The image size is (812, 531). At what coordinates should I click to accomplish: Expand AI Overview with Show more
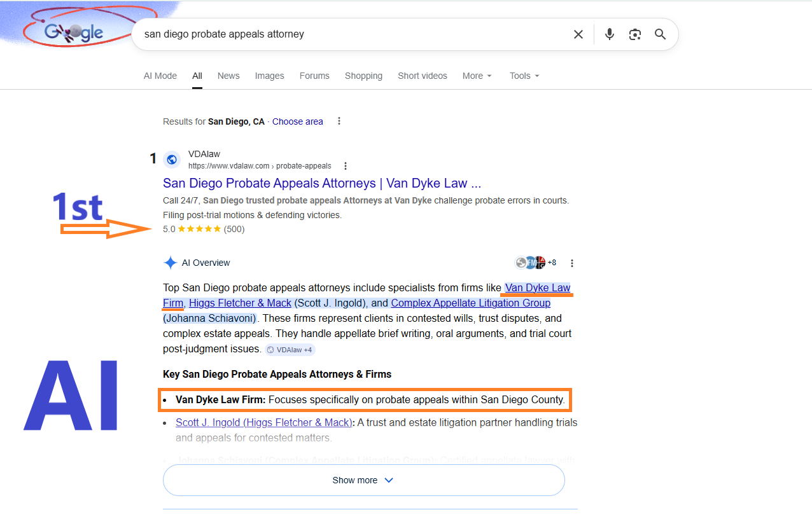point(364,480)
